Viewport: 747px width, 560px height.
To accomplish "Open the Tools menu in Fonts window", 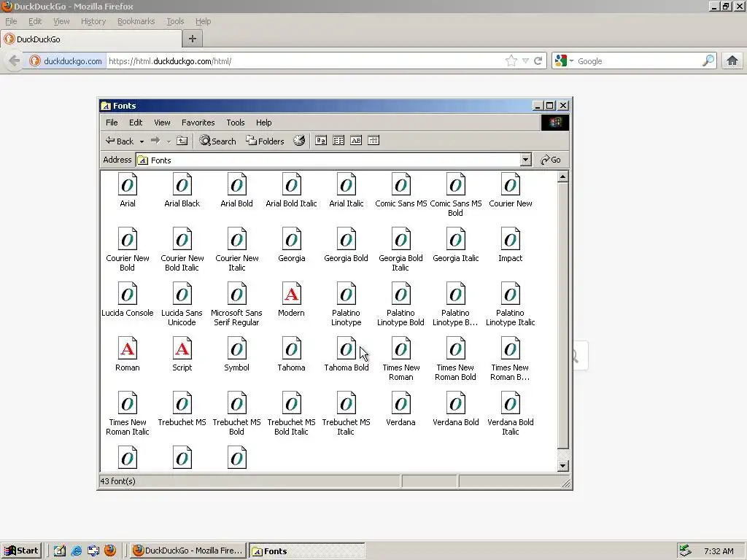I will tap(236, 122).
